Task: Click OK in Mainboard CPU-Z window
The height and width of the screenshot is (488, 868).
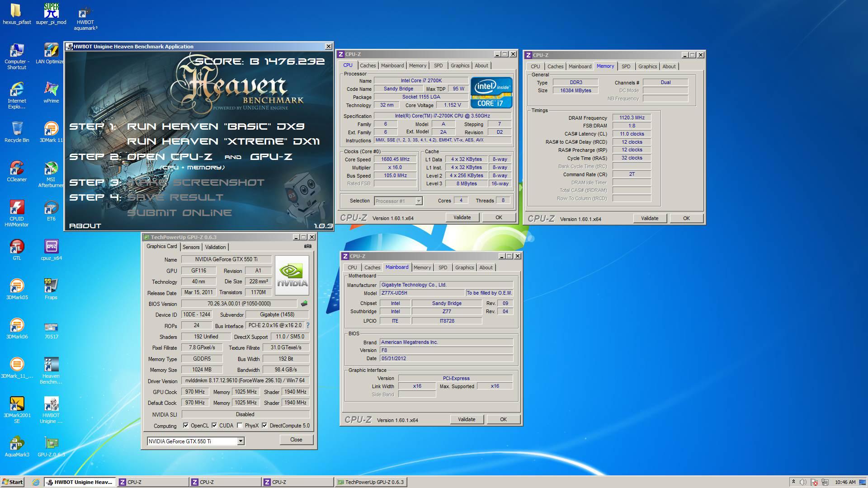Action: [x=503, y=419]
